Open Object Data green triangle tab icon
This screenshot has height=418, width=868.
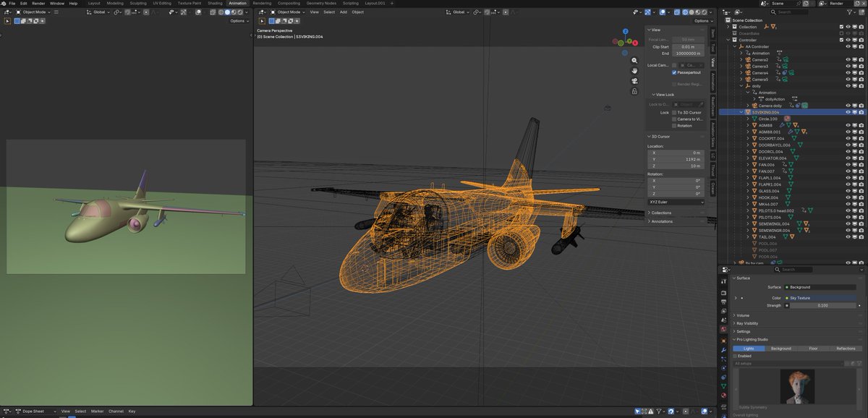coord(723,386)
